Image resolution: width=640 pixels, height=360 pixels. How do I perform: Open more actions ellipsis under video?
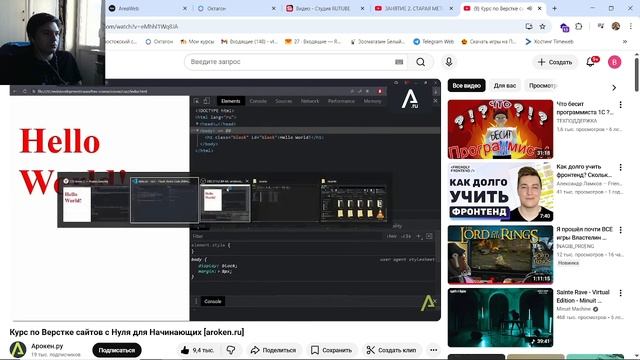pyautogui.click(x=433, y=350)
